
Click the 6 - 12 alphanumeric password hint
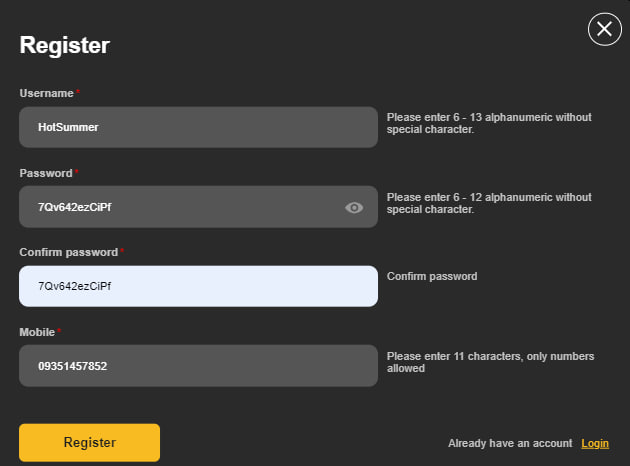489,203
